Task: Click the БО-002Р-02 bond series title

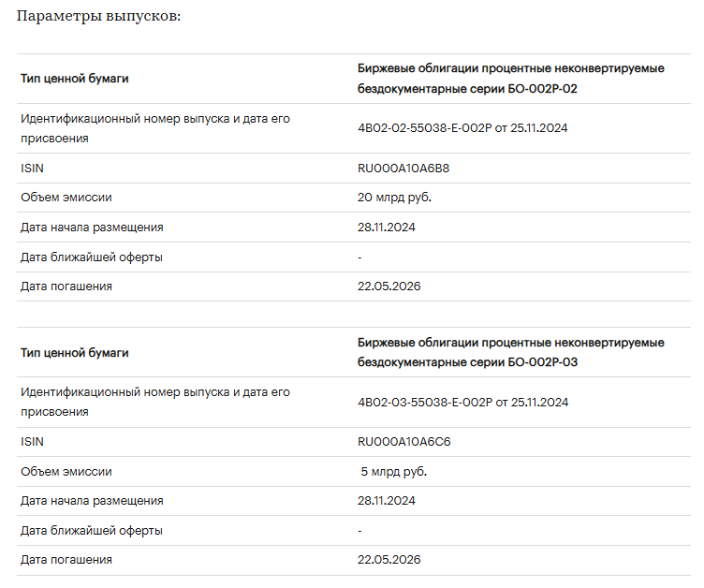Action: click(510, 80)
